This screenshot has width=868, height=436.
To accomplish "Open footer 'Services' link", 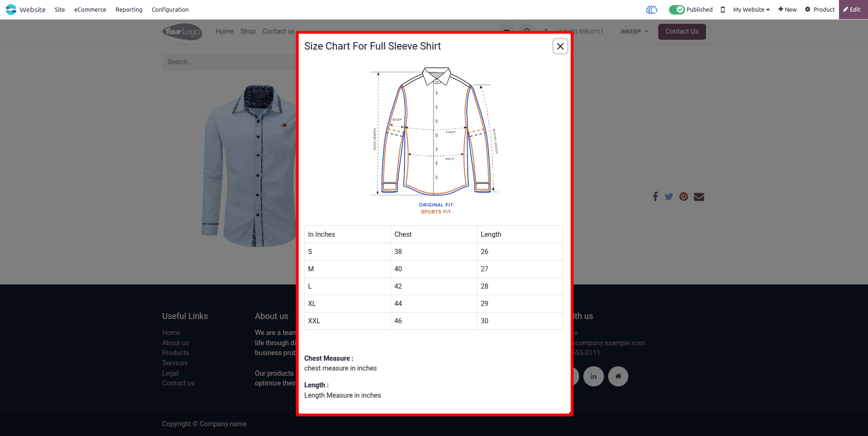I will (175, 363).
